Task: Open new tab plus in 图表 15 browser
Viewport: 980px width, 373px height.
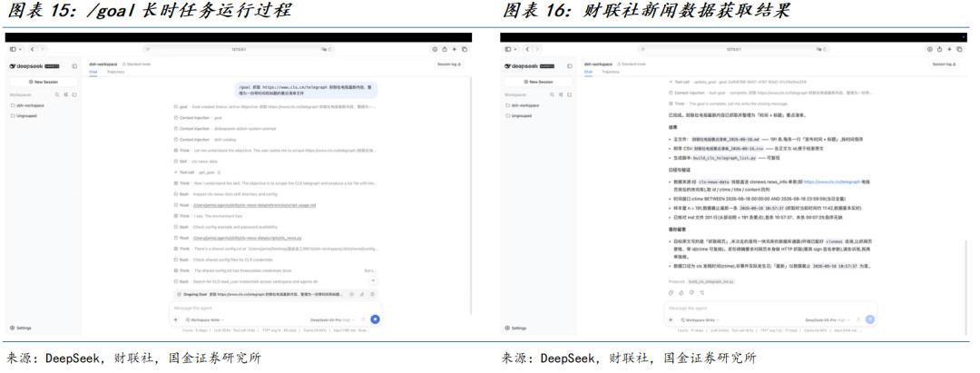Action: (x=455, y=49)
